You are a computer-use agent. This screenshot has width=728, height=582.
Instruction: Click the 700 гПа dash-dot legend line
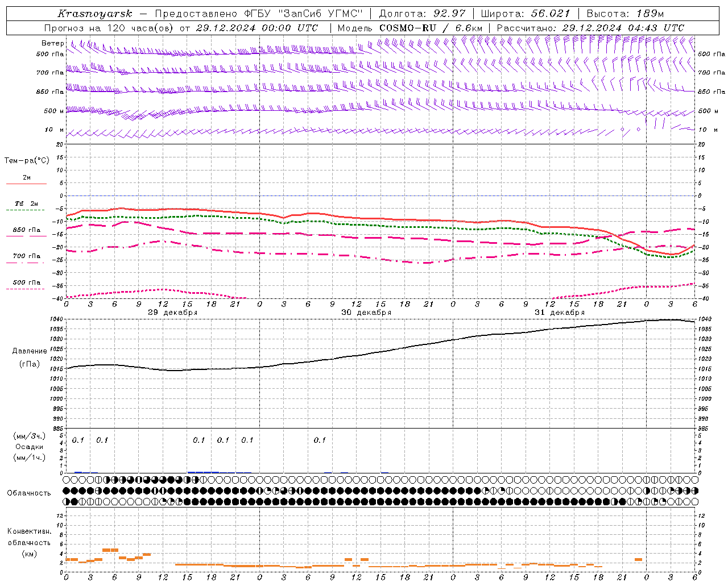pos(25,263)
